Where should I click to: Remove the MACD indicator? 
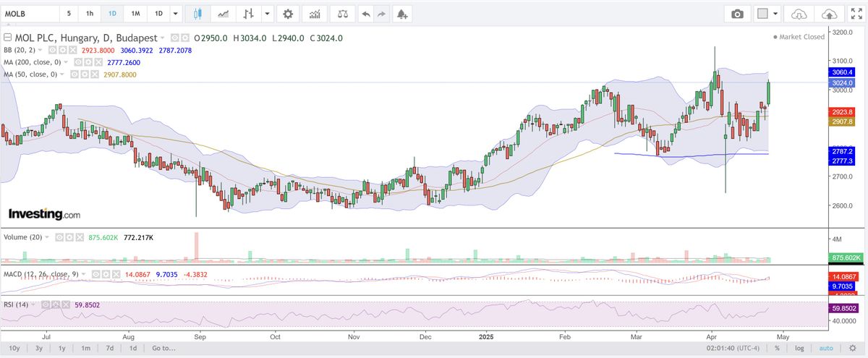point(116,274)
